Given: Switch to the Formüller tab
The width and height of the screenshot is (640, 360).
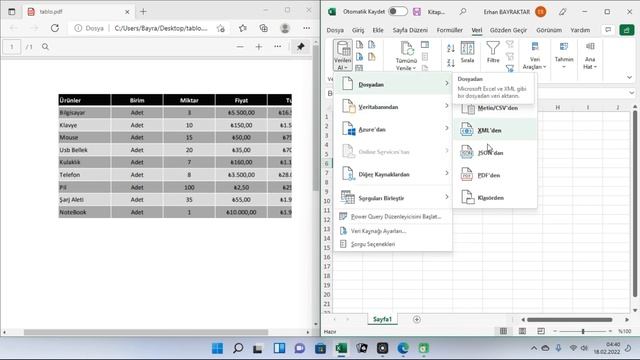Looking at the screenshot, I should point(449,30).
